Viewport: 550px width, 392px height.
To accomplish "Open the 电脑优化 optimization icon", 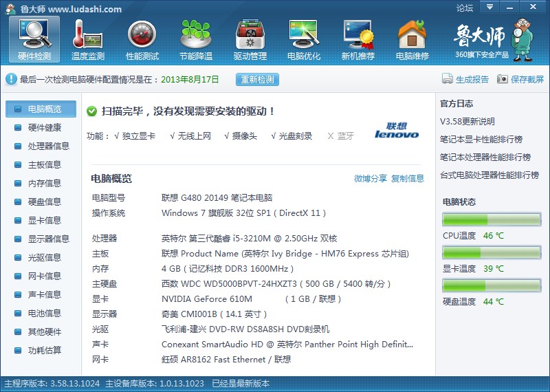I will (304, 39).
